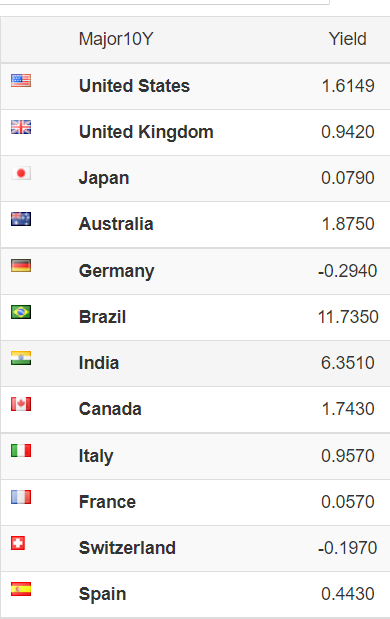Select Brazil yield value 11.7350

point(348,317)
